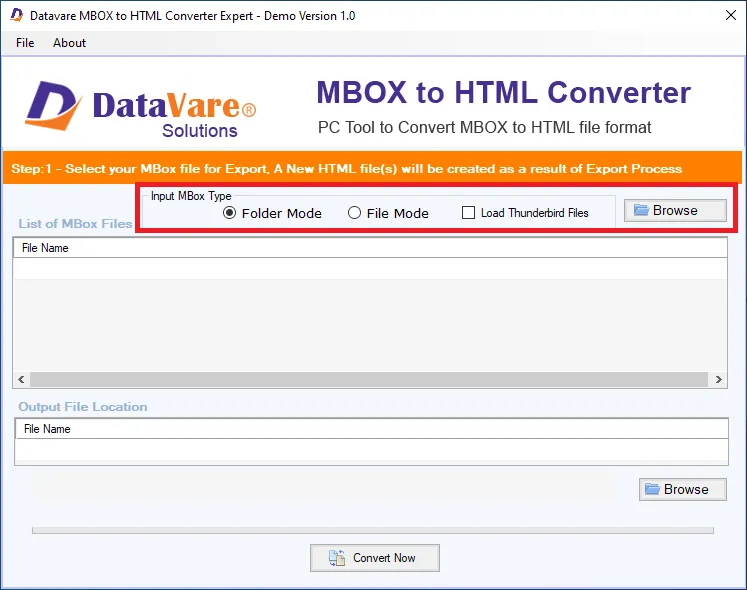Open the File menu
Screen dimensions: 747x590
pyautogui.click(x=25, y=43)
